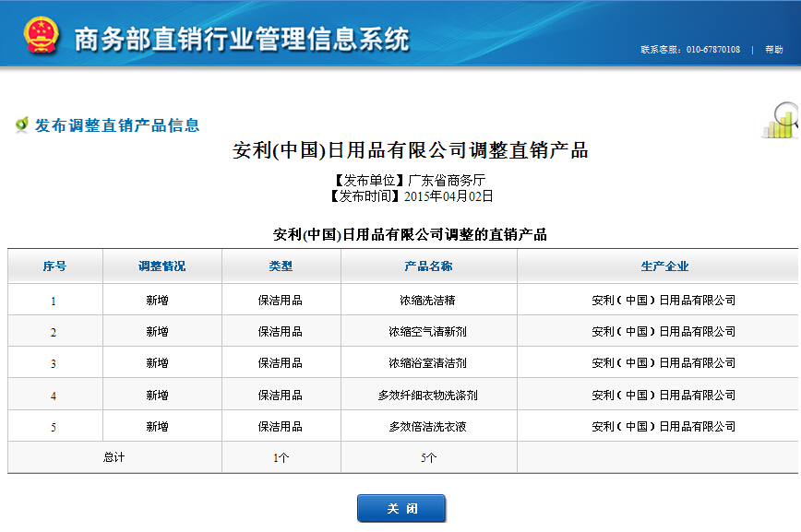801x532 pixels.
Task: Select the 序号 column header
Action: [54, 266]
